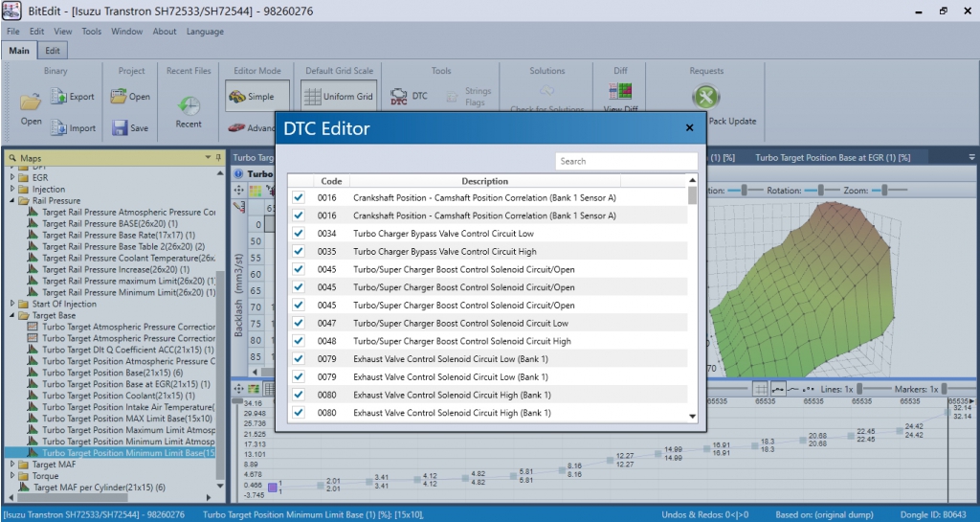The width and height of the screenshot is (980, 522).
Task: Toggle Uniform Grid scale icon
Action: click(x=312, y=97)
